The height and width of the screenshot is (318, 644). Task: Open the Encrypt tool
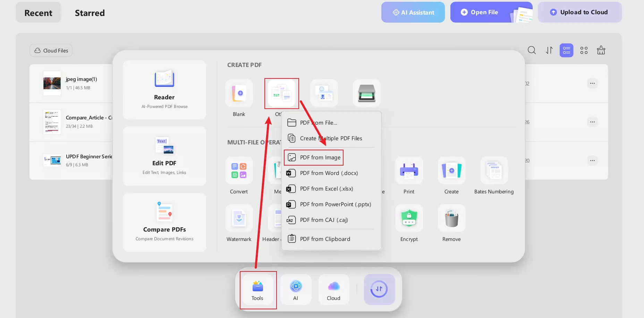409,218
